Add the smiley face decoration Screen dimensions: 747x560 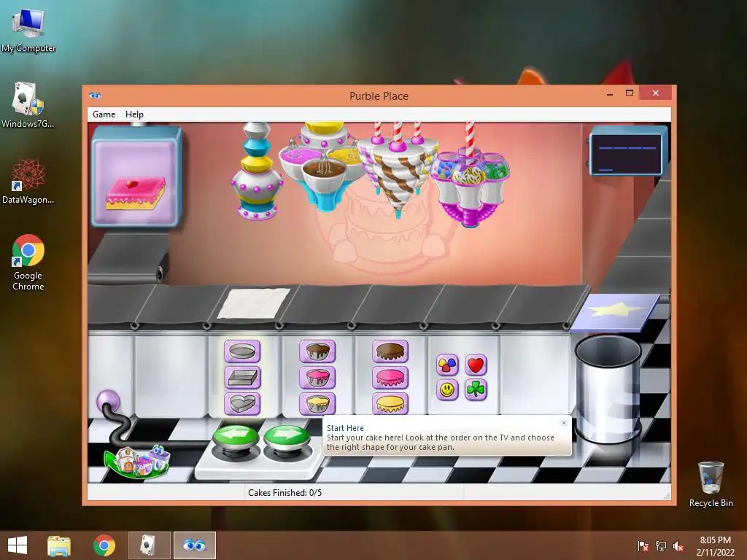pos(447,390)
